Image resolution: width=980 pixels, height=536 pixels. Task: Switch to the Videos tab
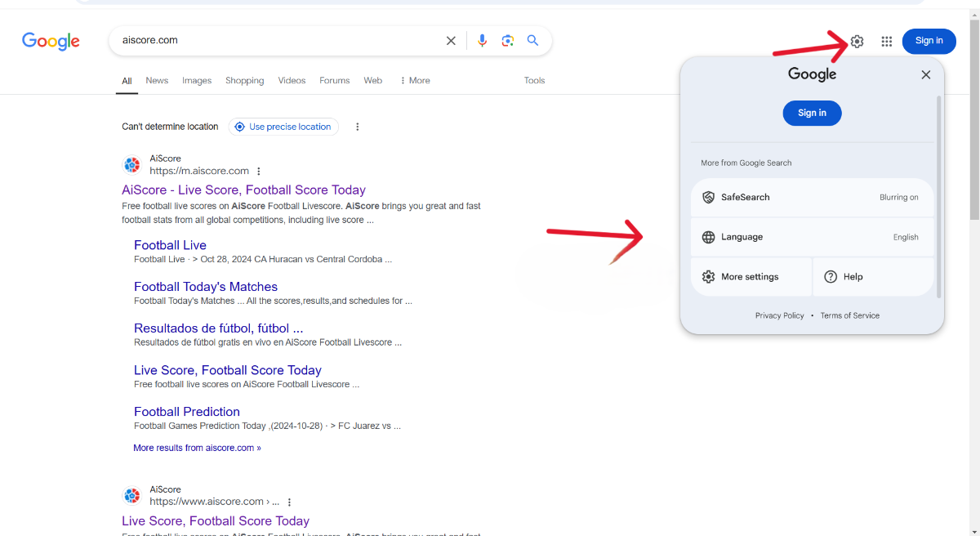point(292,81)
